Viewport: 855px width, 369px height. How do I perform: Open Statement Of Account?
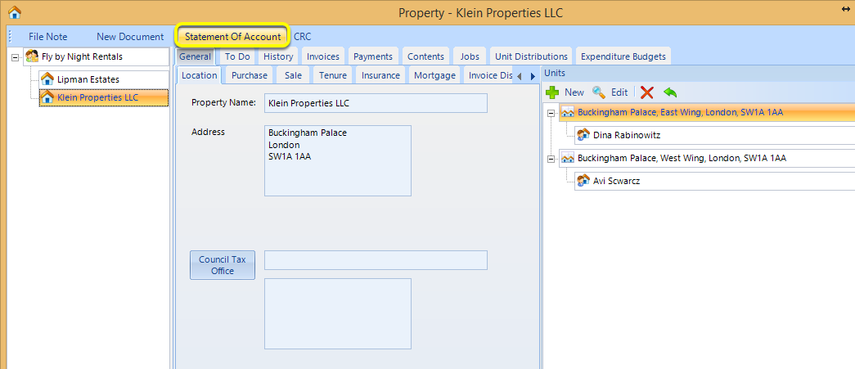tap(232, 37)
